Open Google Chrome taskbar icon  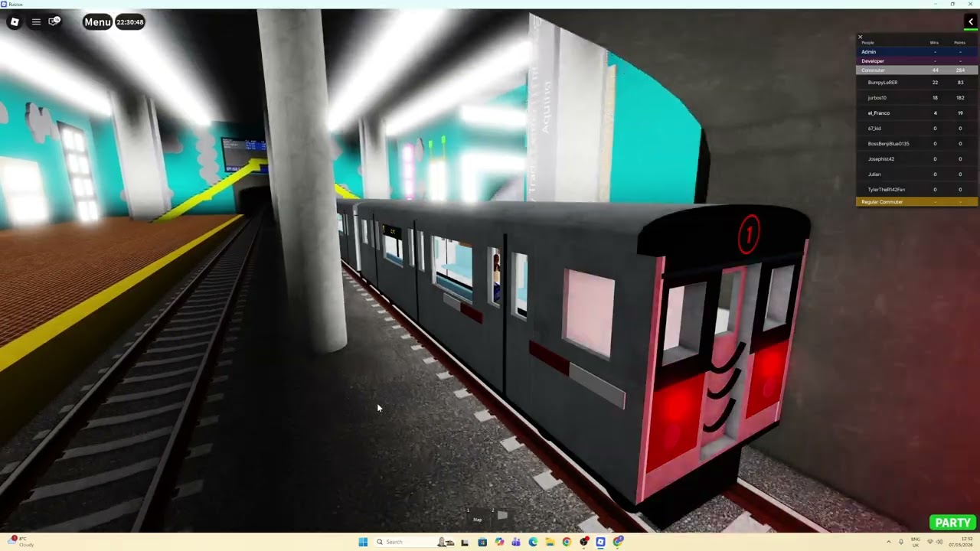point(567,542)
